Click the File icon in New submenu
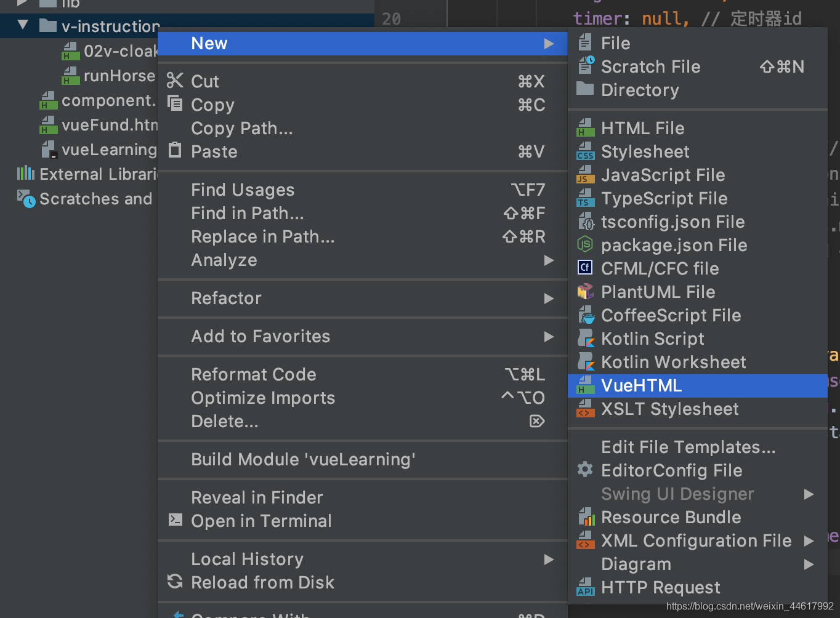The height and width of the screenshot is (618, 840). pos(585,43)
